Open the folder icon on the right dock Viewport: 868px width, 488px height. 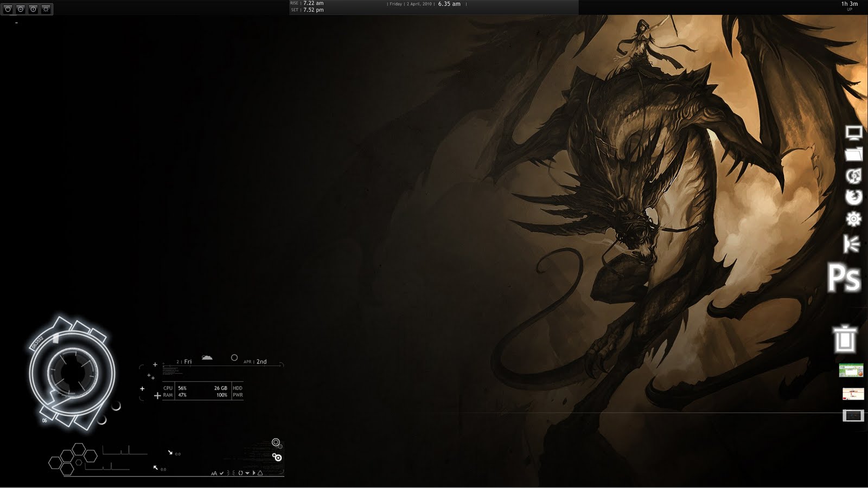[x=853, y=155]
